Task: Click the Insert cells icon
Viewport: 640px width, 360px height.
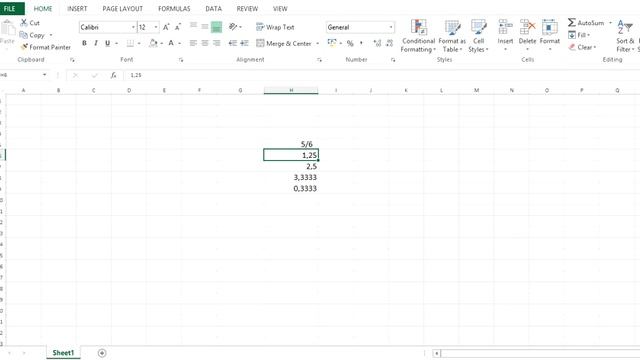Action: point(505,27)
